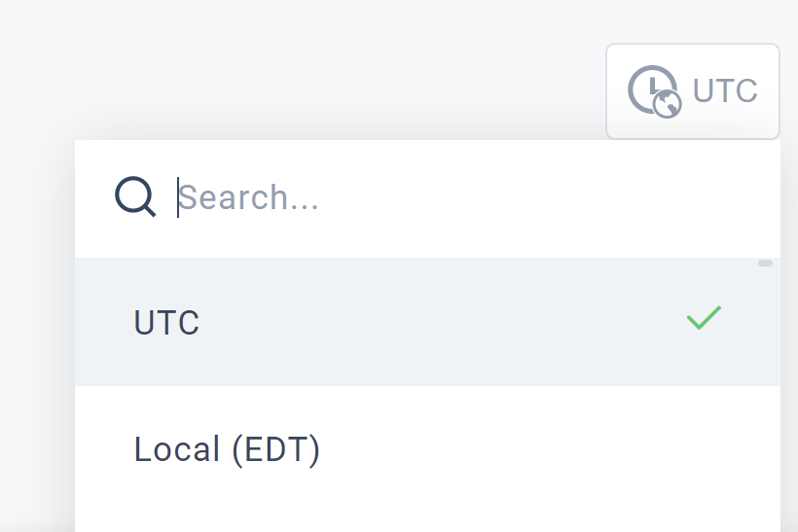The image size is (798, 532).
Task: Click the small globe on the clock icon
Action: pos(668,104)
